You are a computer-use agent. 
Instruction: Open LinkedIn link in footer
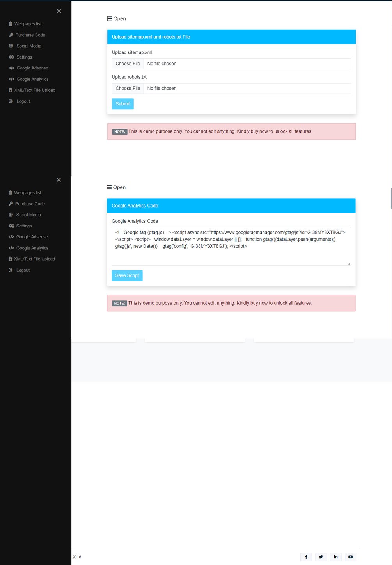click(335, 557)
